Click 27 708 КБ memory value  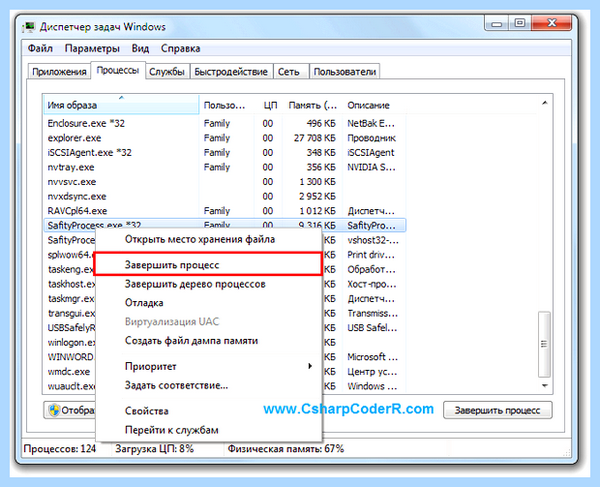coord(314,138)
